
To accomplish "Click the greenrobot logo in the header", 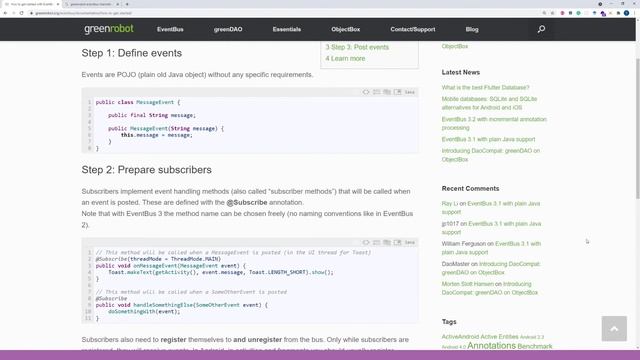I will pyautogui.click(x=109, y=29).
